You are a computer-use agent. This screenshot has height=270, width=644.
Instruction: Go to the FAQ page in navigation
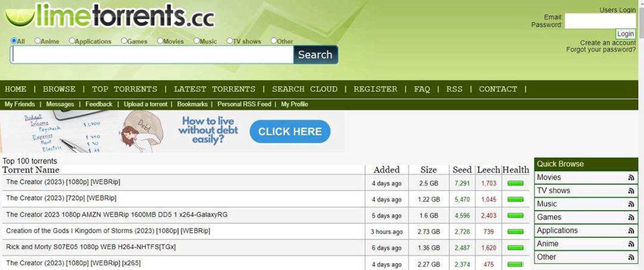tap(422, 89)
